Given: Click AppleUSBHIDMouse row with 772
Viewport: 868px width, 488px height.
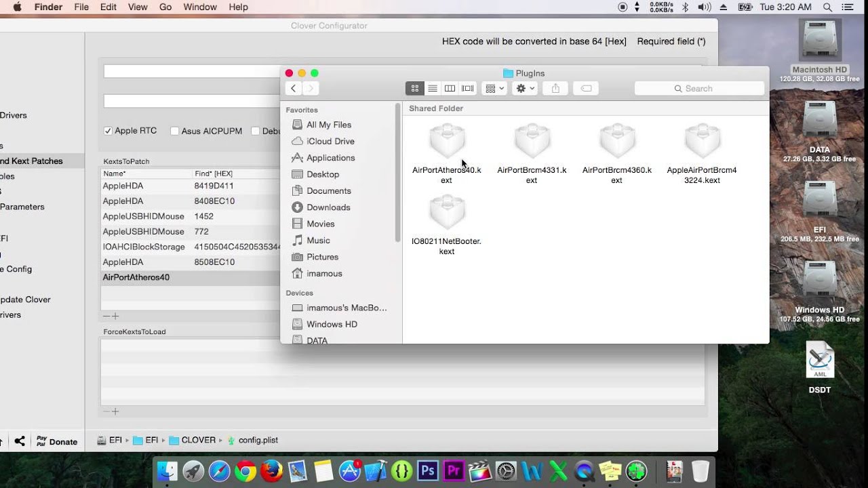Looking at the screenshot, I should 191,232.
